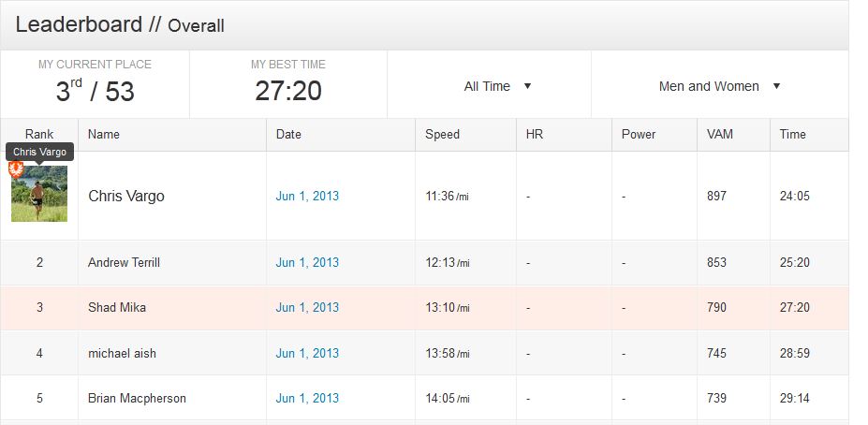Click the michael aish name entry
Screen dimensions: 868x425
[122, 353]
